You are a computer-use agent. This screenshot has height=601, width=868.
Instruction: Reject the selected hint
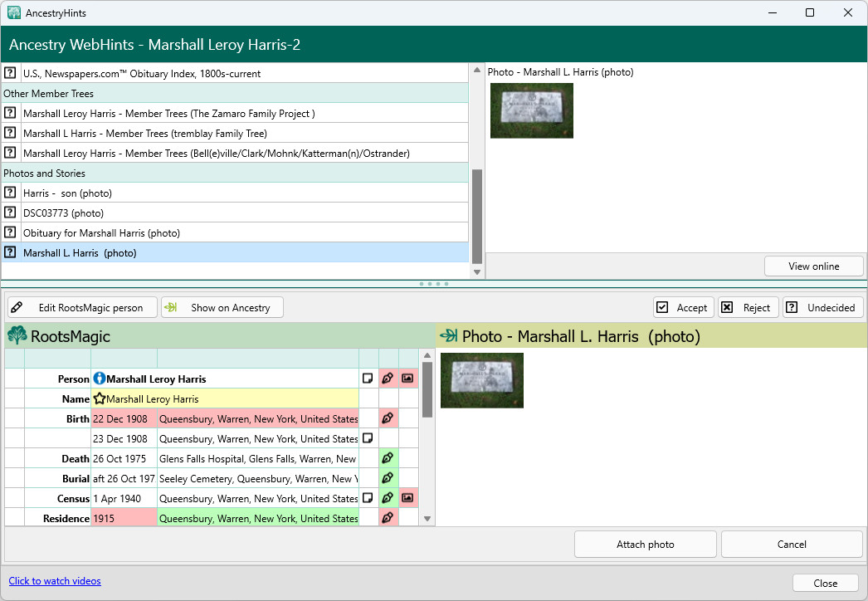coord(748,307)
